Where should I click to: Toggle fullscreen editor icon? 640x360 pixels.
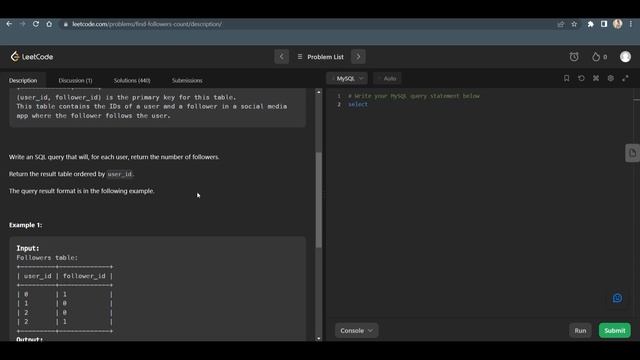coord(625,78)
